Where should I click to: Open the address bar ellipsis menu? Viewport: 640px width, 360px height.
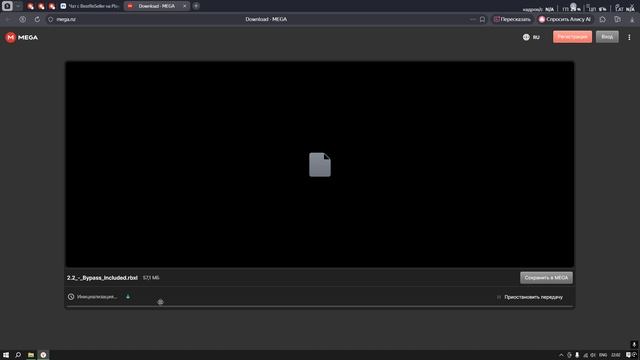click(x=473, y=19)
